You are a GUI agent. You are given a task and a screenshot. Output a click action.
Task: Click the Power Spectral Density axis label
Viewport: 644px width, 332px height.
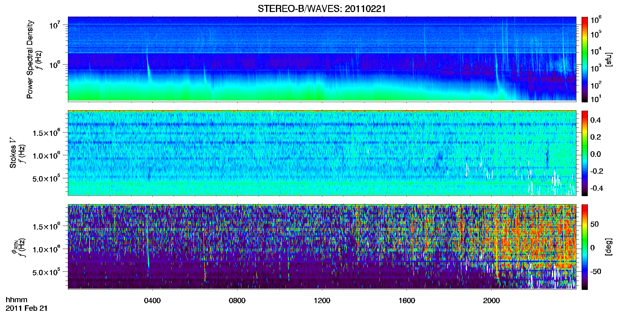coord(30,59)
